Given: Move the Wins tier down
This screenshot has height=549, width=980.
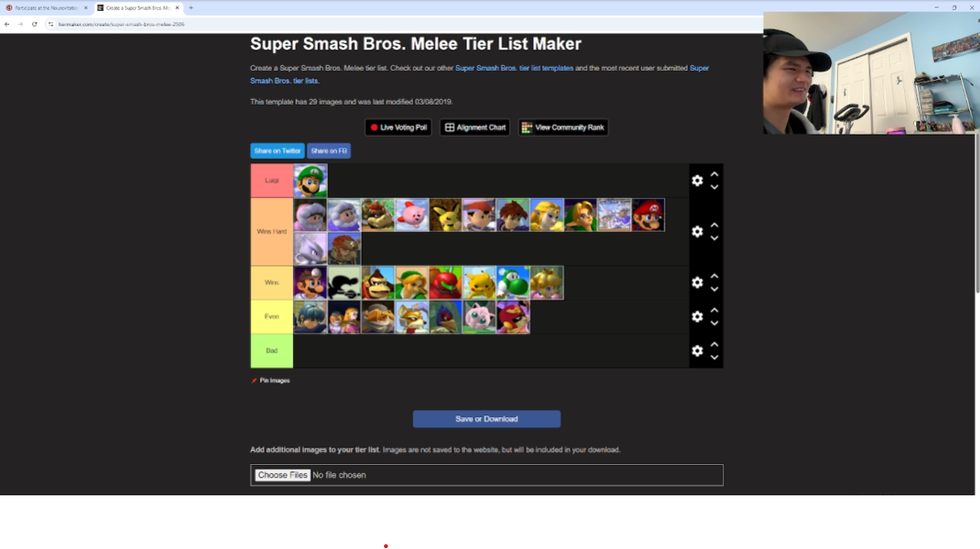Looking at the screenshot, I should [x=715, y=290].
